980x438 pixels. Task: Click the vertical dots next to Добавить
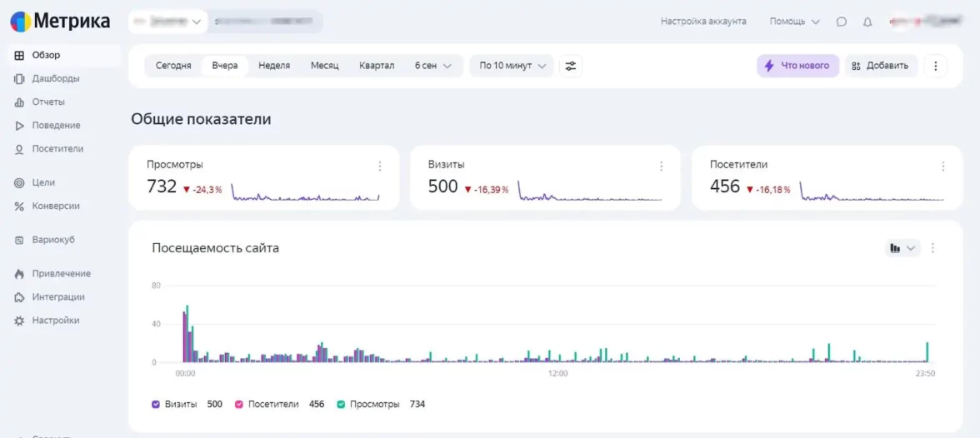click(935, 66)
